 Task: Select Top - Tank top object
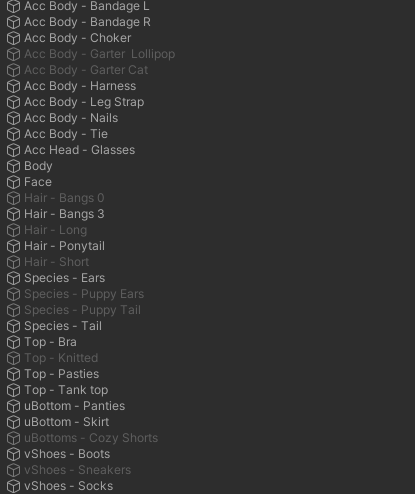(66, 390)
